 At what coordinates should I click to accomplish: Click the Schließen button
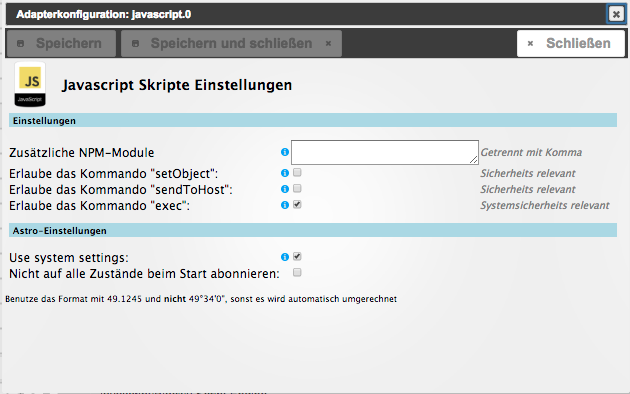(571, 43)
